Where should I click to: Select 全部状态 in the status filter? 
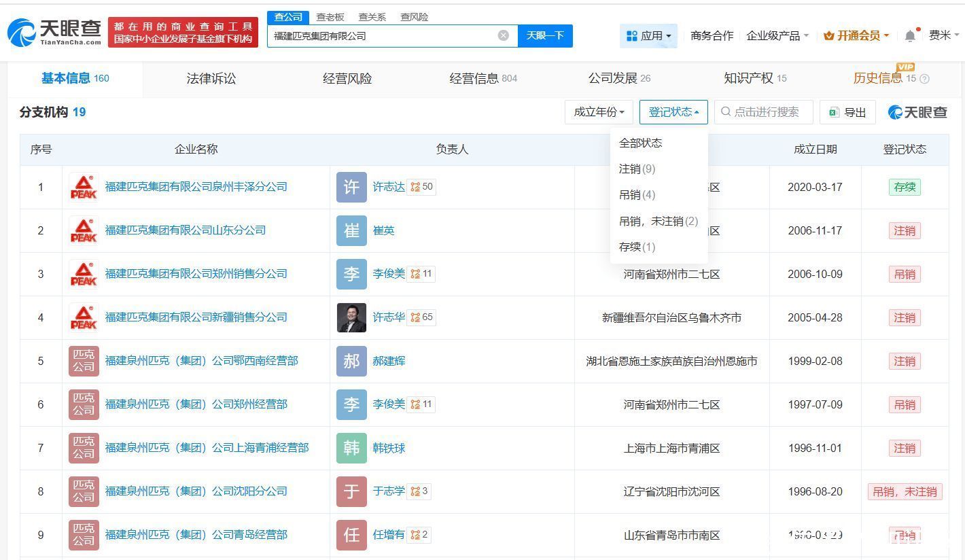click(640, 143)
